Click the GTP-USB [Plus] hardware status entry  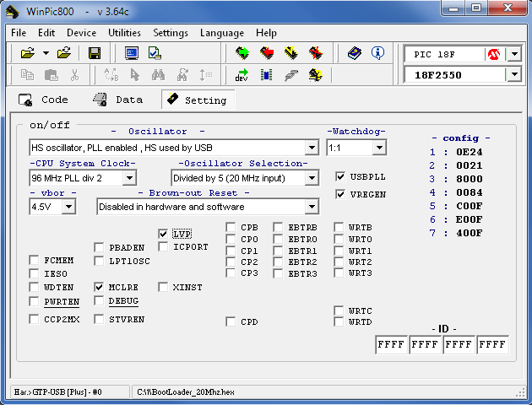point(58,392)
